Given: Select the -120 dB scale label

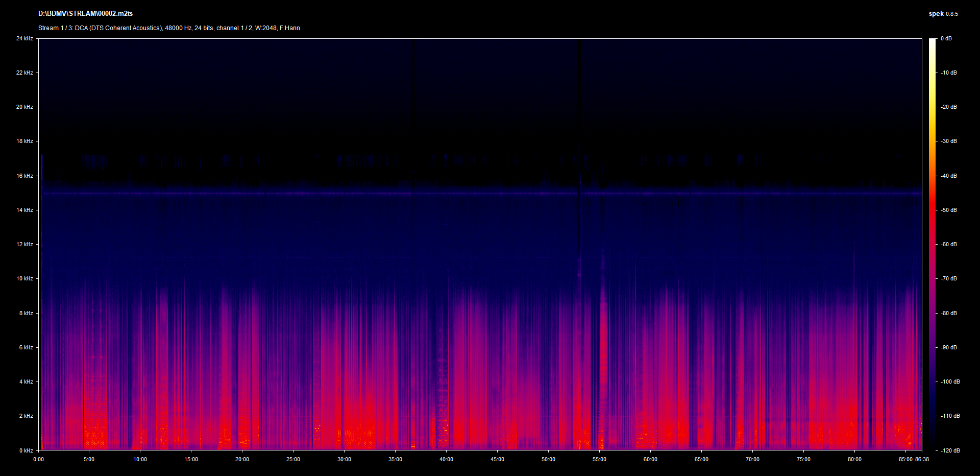Looking at the screenshot, I should [950, 450].
